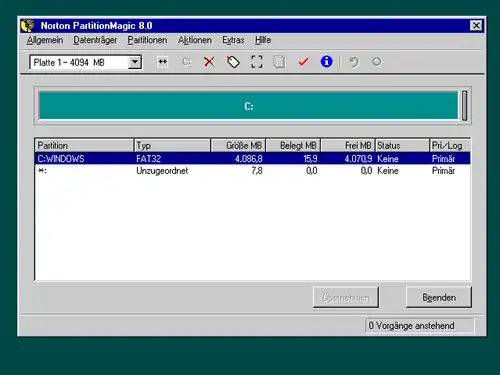
Task: Click the 15,9 used MB value
Action: (x=310, y=159)
